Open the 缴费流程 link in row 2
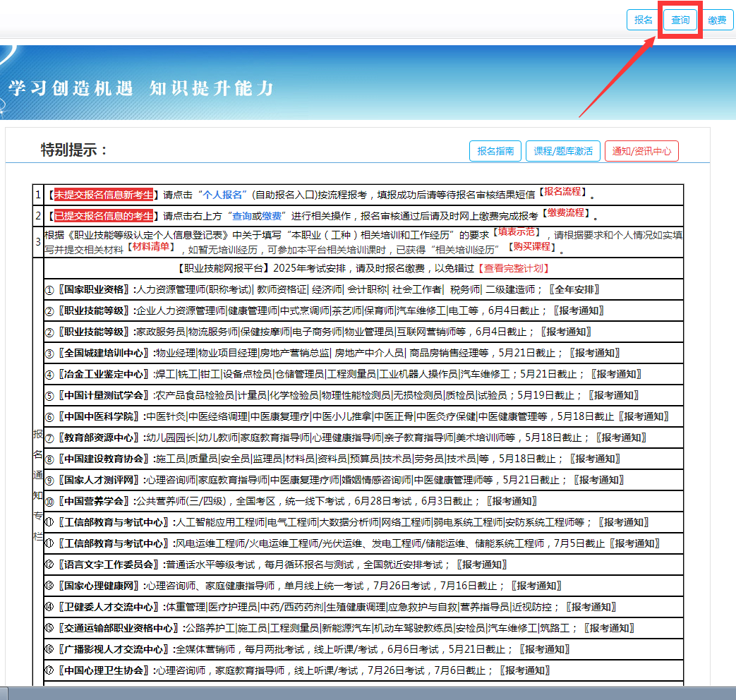The height and width of the screenshot is (700, 736). pos(566,213)
